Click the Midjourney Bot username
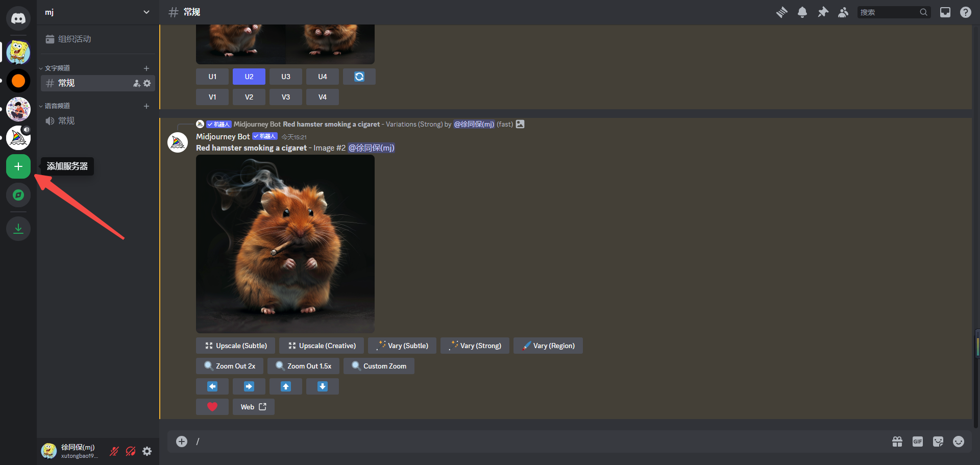 (x=223, y=136)
